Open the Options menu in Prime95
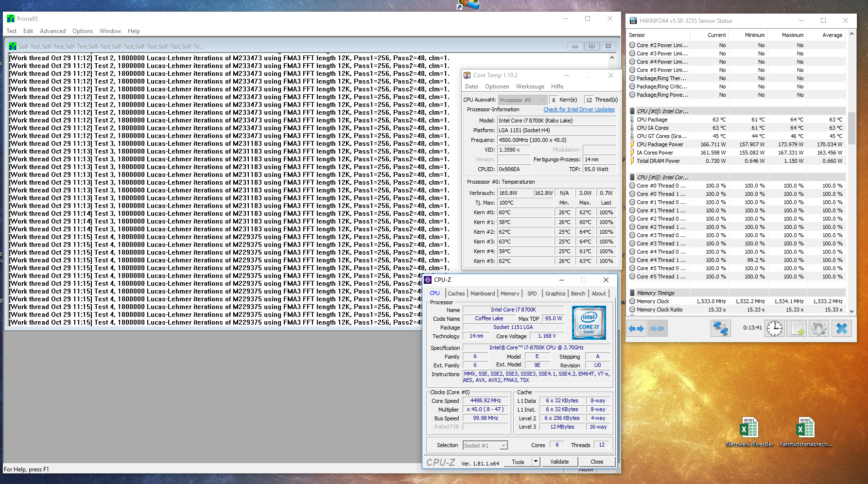 tap(83, 31)
